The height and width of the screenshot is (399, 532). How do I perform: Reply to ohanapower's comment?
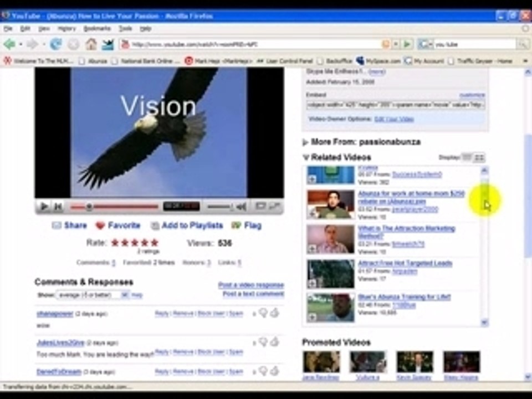point(162,313)
